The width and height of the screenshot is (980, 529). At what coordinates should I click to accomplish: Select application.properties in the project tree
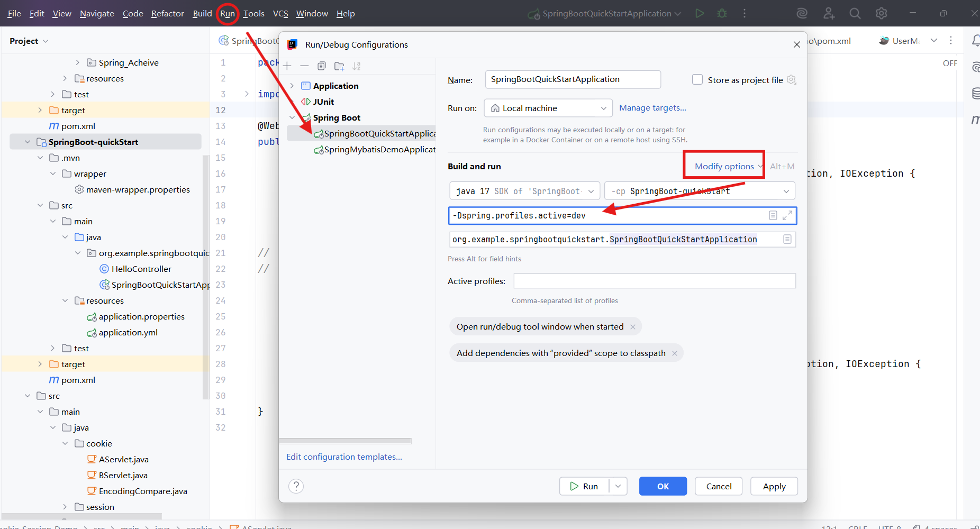click(x=141, y=316)
